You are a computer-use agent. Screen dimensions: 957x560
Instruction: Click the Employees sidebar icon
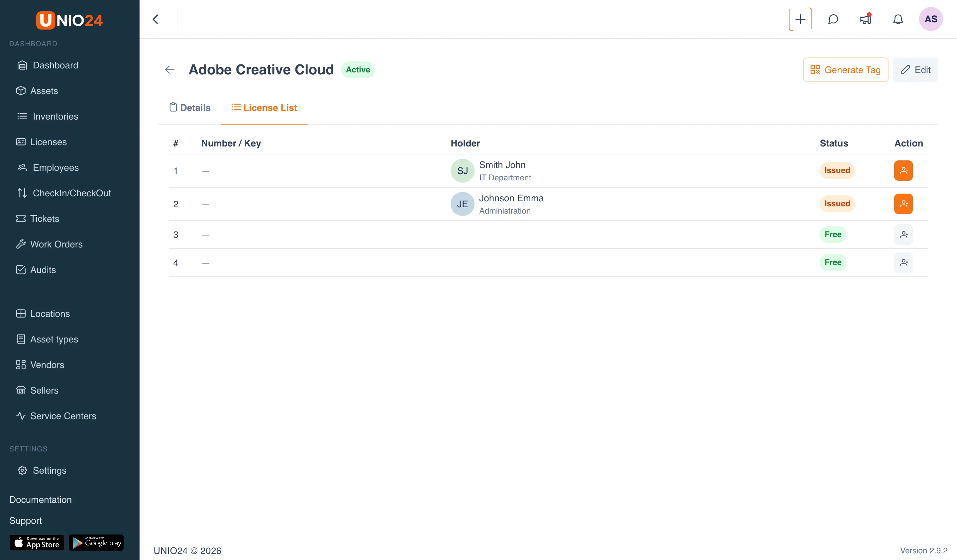click(x=22, y=167)
